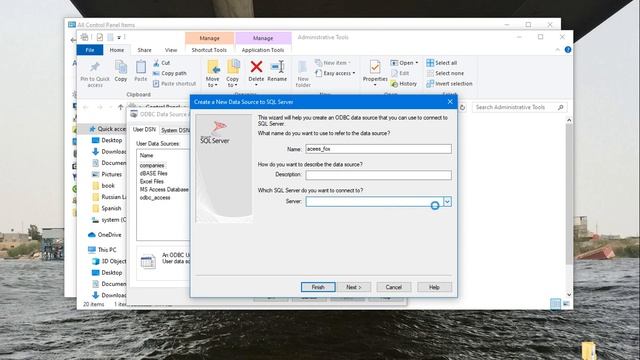Click the Description input field

378,175
